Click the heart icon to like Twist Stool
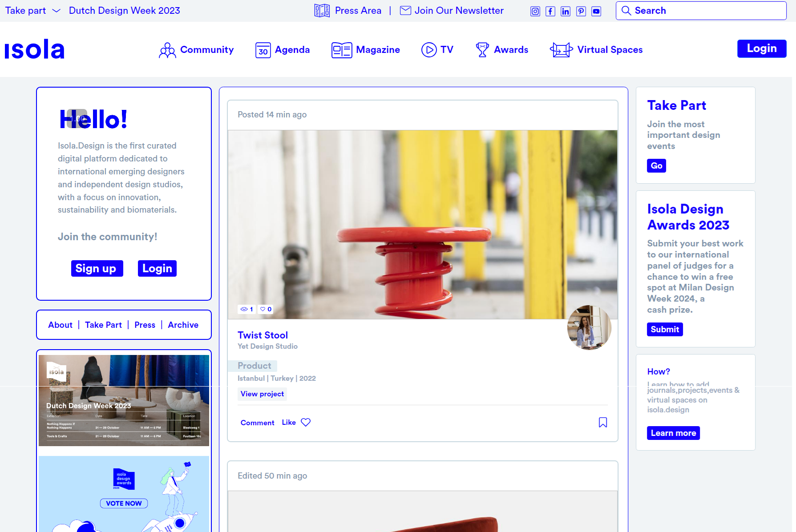Screen dimensions: 796x532 click(x=306, y=422)
